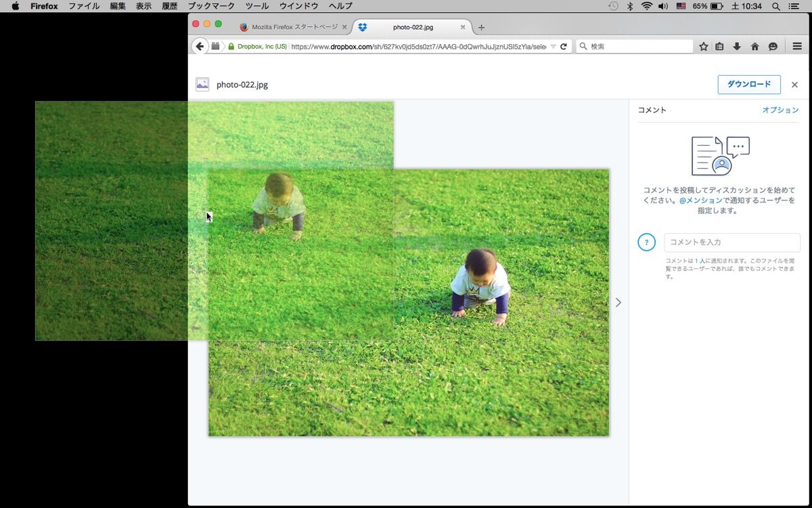Open a new tab with plus button
812x508 pixels.
click(481, 28)
